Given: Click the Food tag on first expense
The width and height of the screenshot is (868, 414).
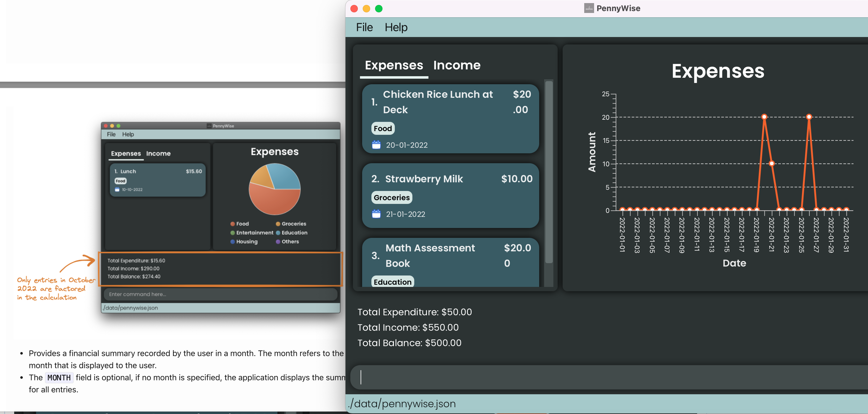Looking at the screenshot, I should pos(382,128).
